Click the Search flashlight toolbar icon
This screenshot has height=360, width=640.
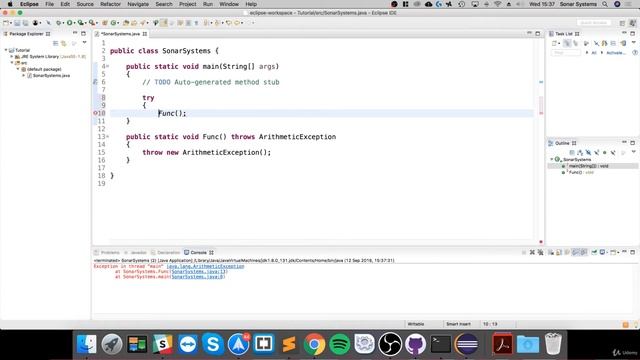[x=143, y=23]
